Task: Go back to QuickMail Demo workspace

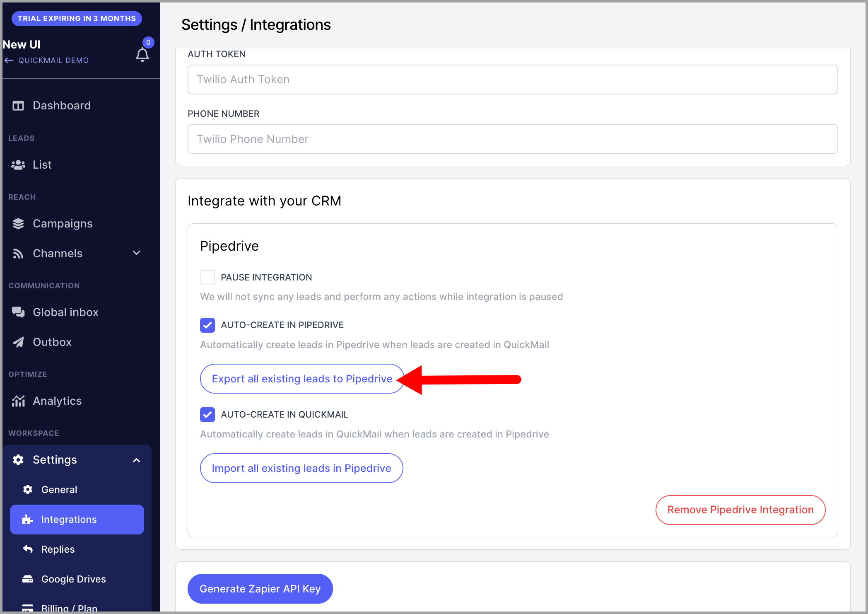Action: 46,60
